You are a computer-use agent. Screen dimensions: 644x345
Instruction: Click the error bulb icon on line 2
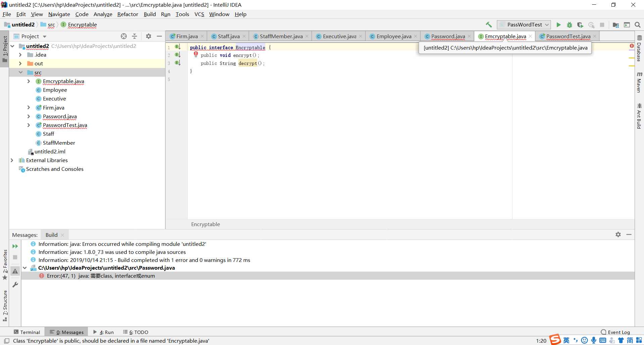[196, 55]
